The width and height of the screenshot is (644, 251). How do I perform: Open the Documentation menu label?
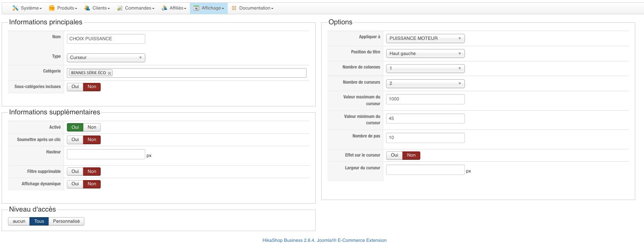tap(255, 8)
